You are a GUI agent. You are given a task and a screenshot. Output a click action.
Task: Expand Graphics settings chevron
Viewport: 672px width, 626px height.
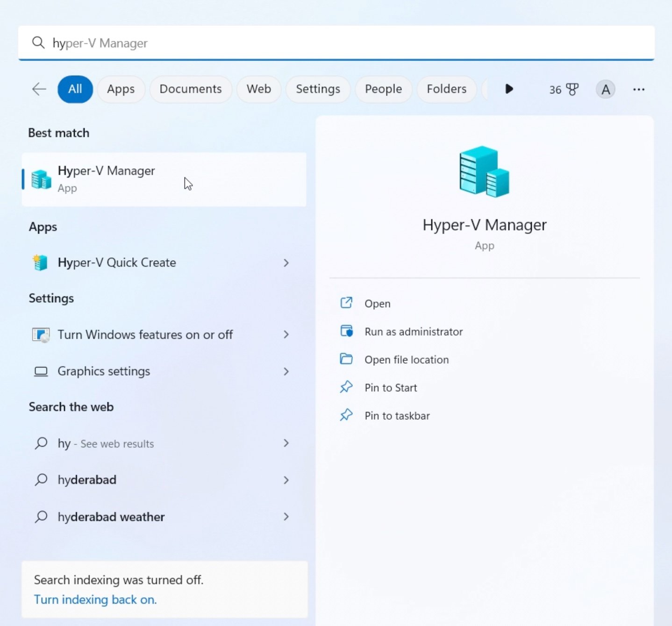(x=286, y=371)
